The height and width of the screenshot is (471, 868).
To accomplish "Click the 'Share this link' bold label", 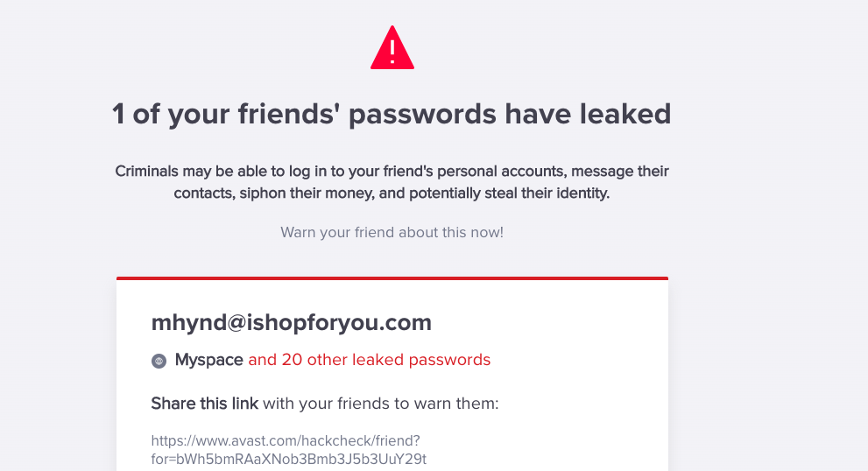I will point(204,404).
